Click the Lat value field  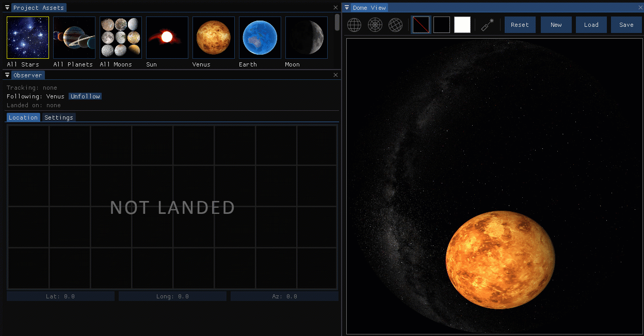pyautogui.click(x=60, y=296)
